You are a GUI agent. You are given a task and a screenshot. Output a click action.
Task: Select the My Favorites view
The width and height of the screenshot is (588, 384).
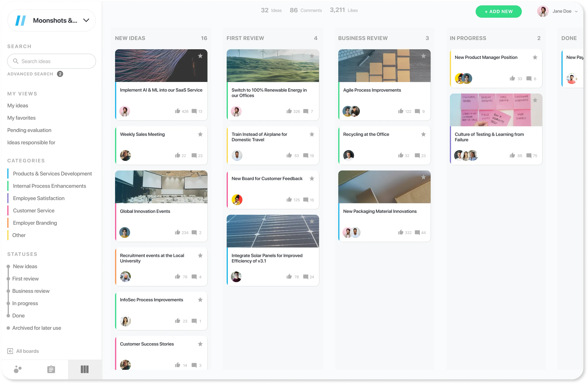click(21, 118)
